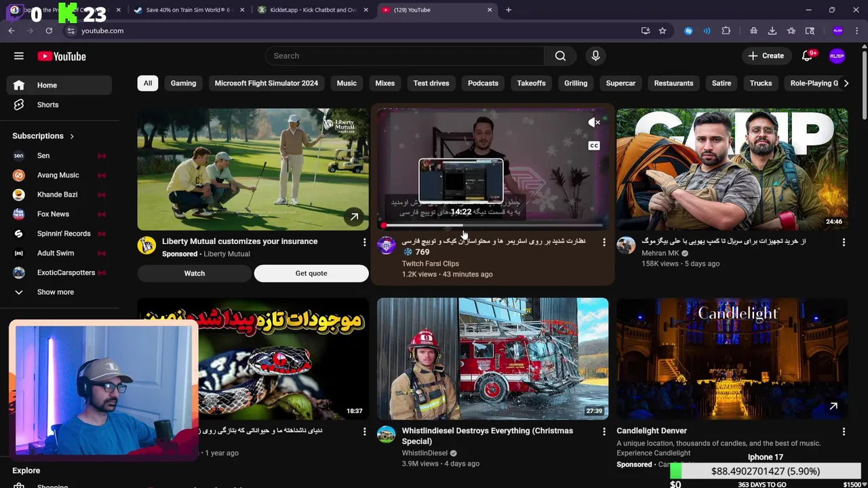The width and height of the screenshot is (868, 488).
Task: Open Whistlindiesel channel avatar
Action: 386,434
